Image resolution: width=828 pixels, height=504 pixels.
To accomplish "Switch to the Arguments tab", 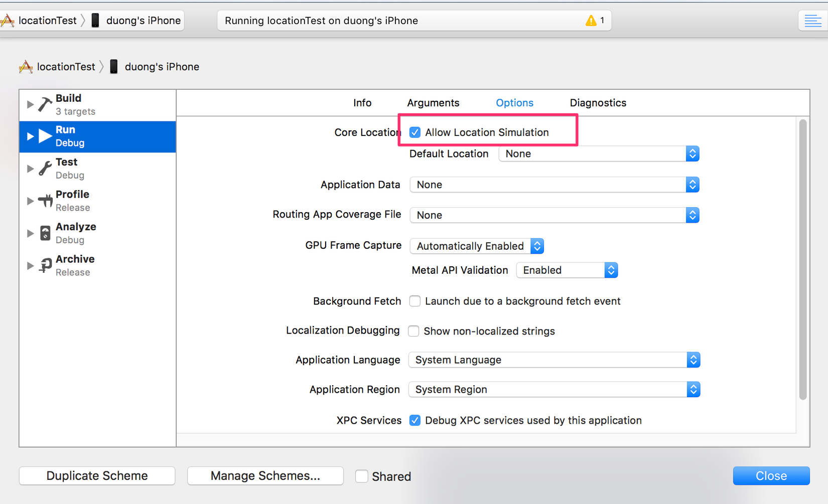I will [x=433, y=103].
